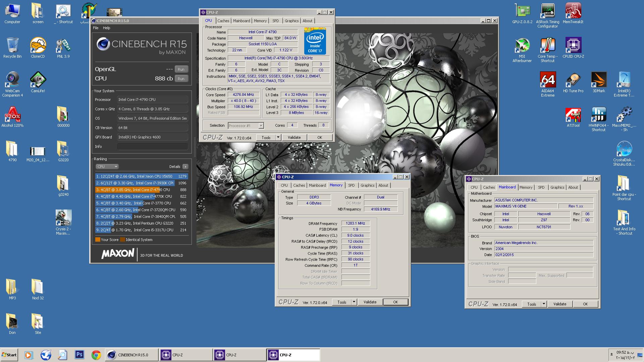Open HWiNFO64 shortcut icon
Screen dimensions: 644x362
point(598,119)
